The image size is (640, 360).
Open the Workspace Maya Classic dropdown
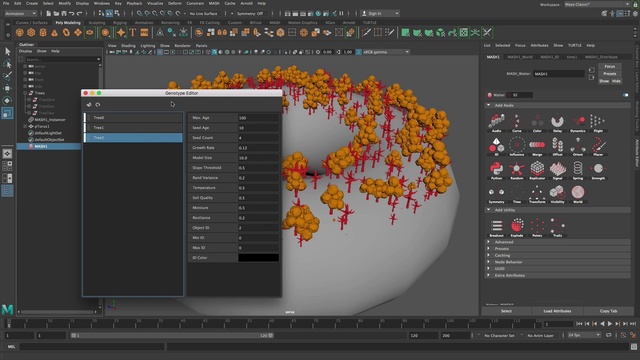[597, 4]
